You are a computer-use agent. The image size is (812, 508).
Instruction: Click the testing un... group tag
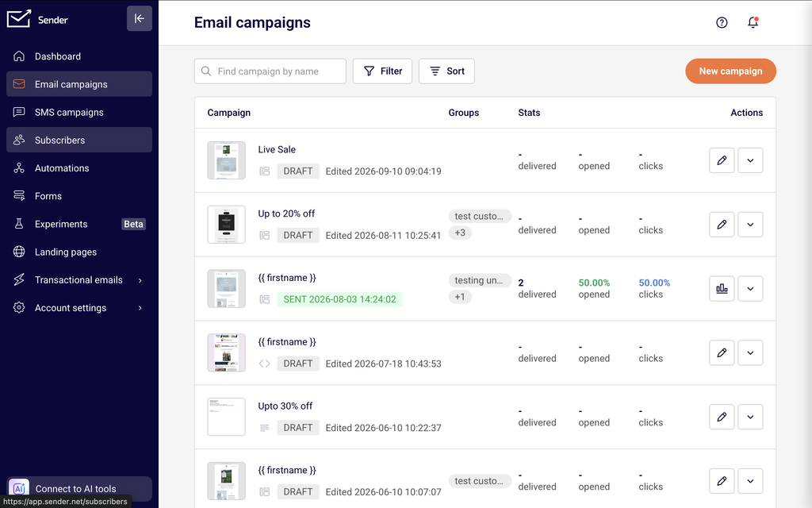pyautogui.click(x=480, y=280)
